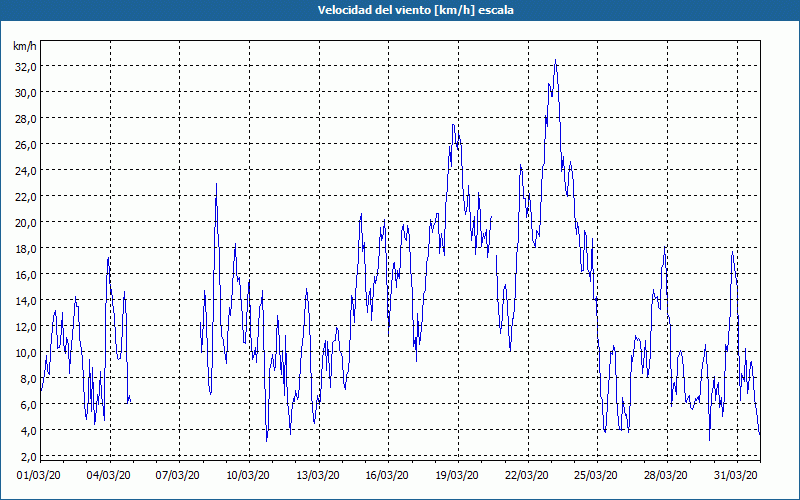Viewport: 800px width, 500px height.
Task: Select the 18,0 y-axis value
Action: tap(25, 249)
